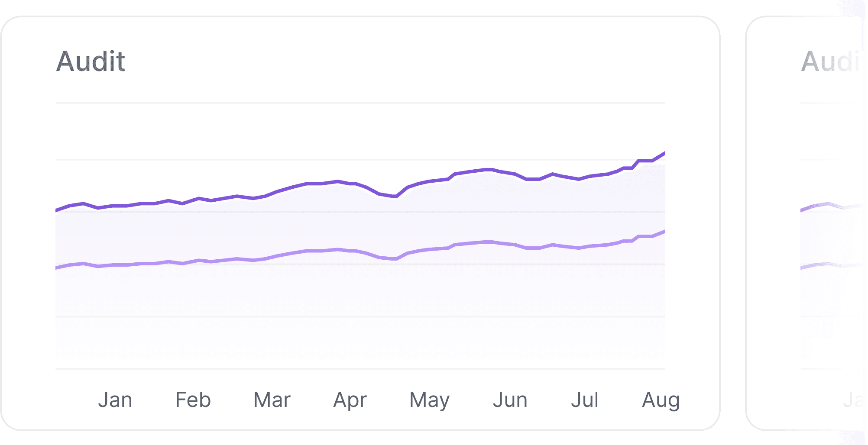Select the Jan axis label
Screen dimensions: 868x445
point(115,400)
